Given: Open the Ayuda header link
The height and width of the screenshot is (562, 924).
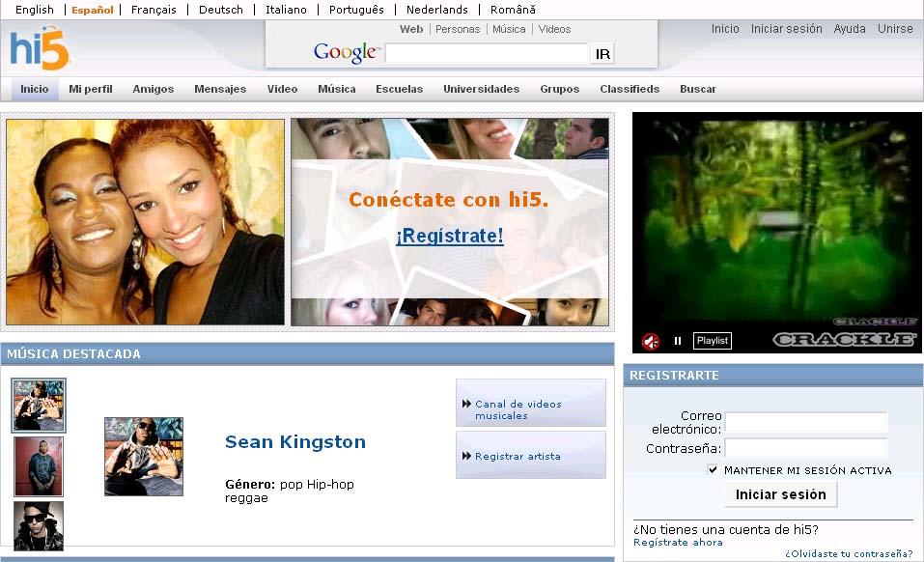Looking at the screenshot, I should [x=850, y=28].
